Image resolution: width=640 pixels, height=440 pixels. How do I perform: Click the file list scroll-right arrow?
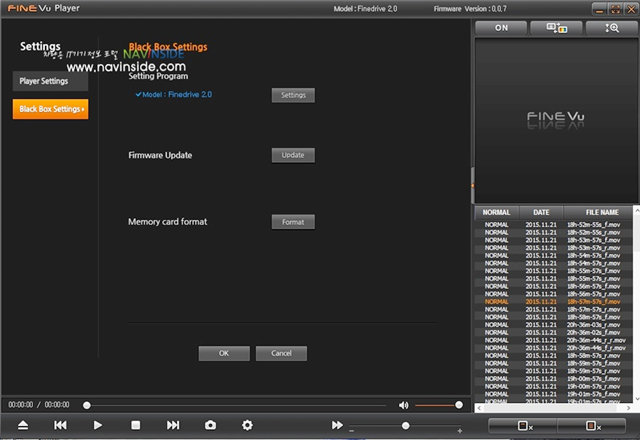click(629, 408)
